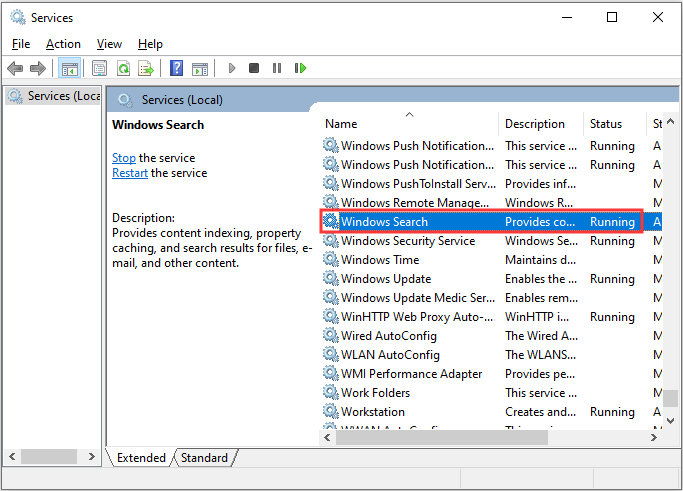Image resolution: width=683 pixels, height=491 pixels.
Task: Click the Refresh toolbar icon
Action: 124,68
